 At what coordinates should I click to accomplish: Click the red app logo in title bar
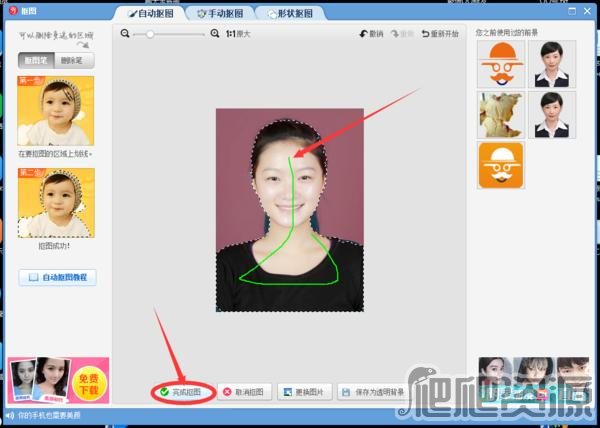pos(13,10)
